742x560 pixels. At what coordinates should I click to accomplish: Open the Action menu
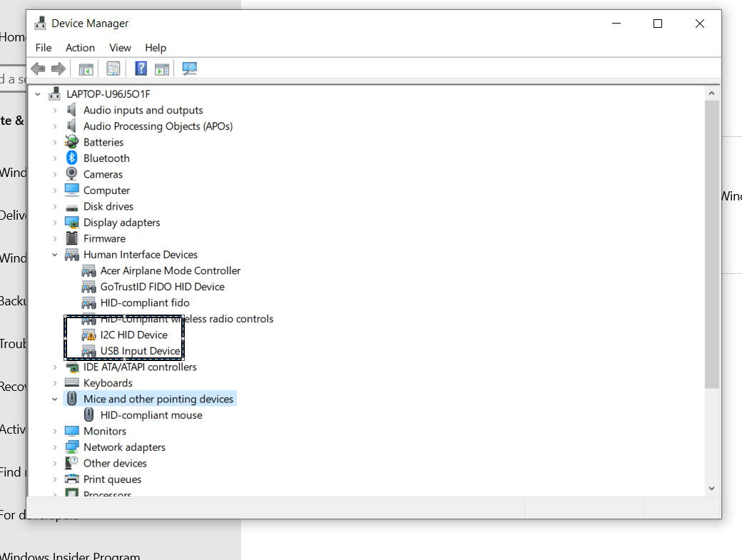[x=80, y=47]
